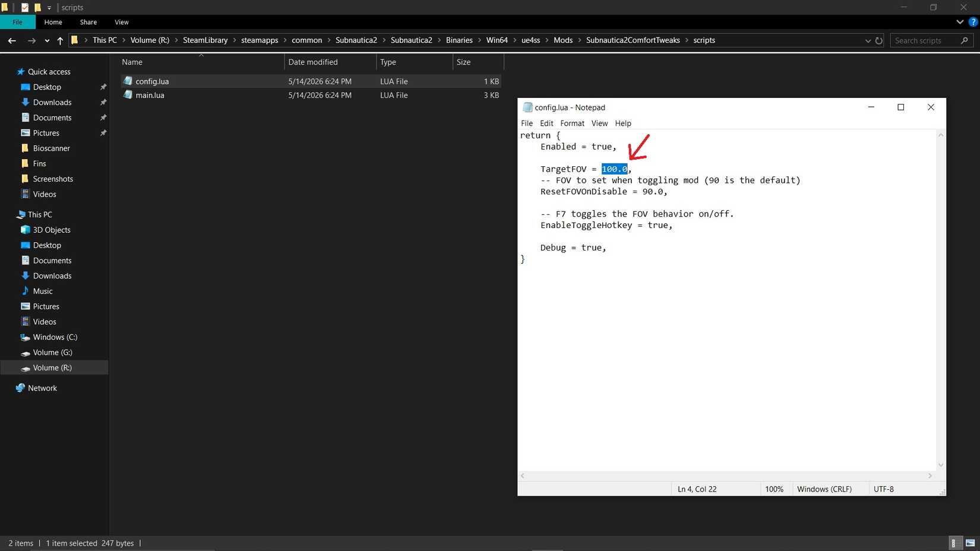The height and width of the screenshot is (551, 980).
Task: Open the Screenshots folder
Action: 53,179
